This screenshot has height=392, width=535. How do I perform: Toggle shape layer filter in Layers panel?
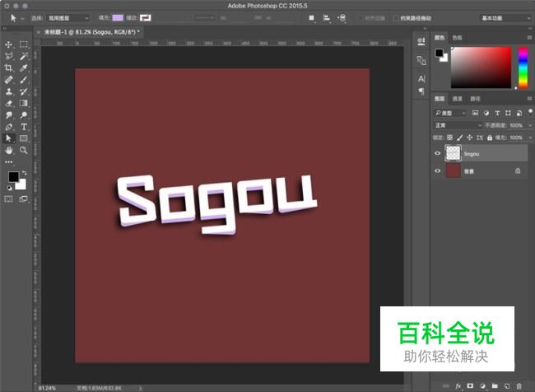[x=508, y=113]
